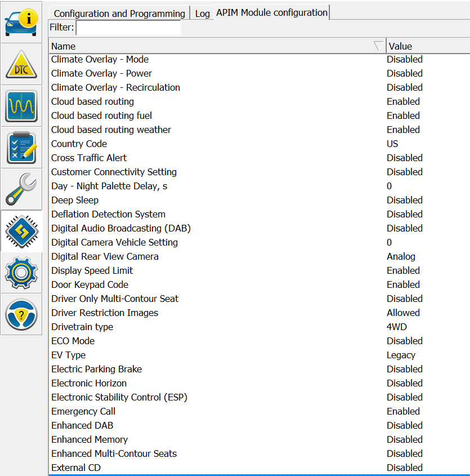Open the Drivetrain type 4WD value
Screen dimensions: 470x476
click(396, 327)
